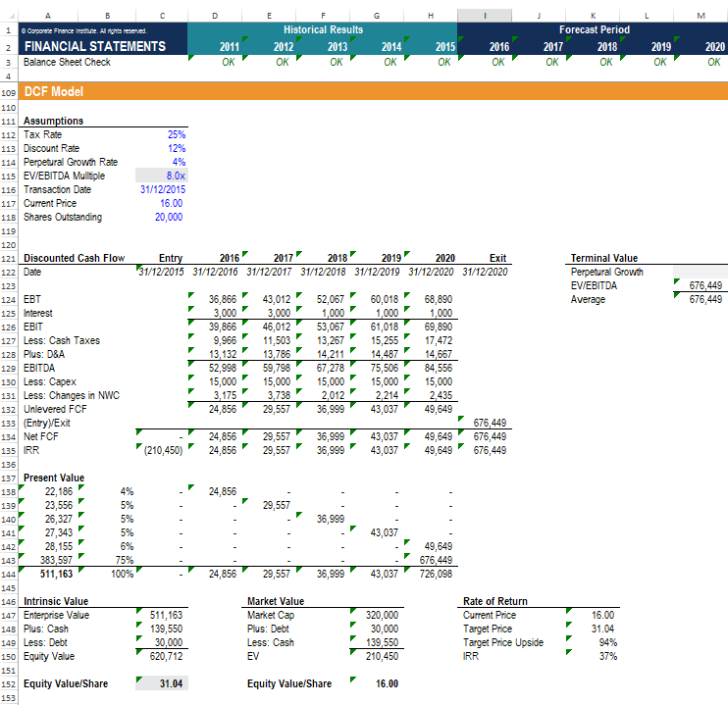
Task: Select the Market Value heading
Action: [276, 601]
